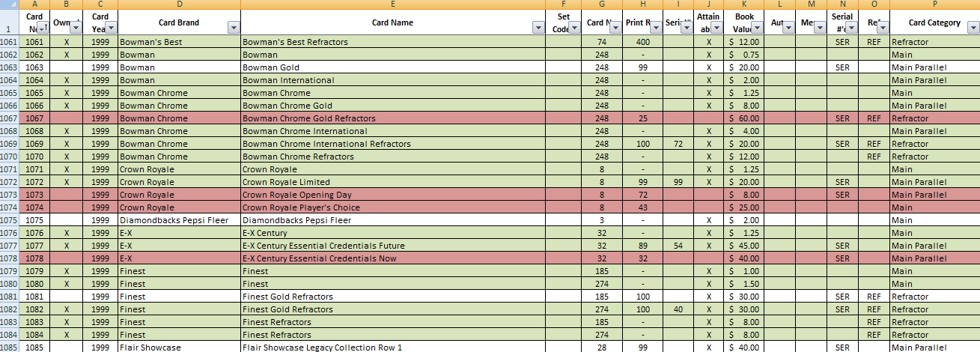Click the '$ 25.00' book value cell
This screenshot has height=352, width=980.
pos(743,207)
